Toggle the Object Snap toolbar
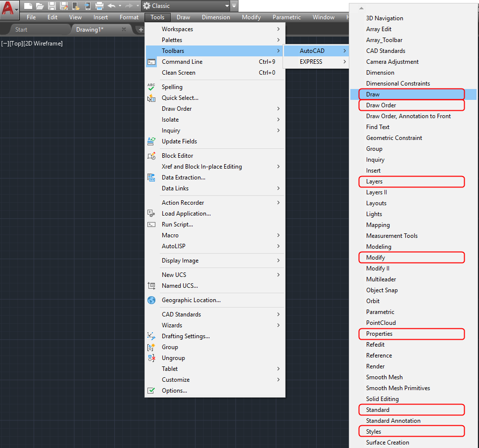479x448 pixels. click(413, 290)
